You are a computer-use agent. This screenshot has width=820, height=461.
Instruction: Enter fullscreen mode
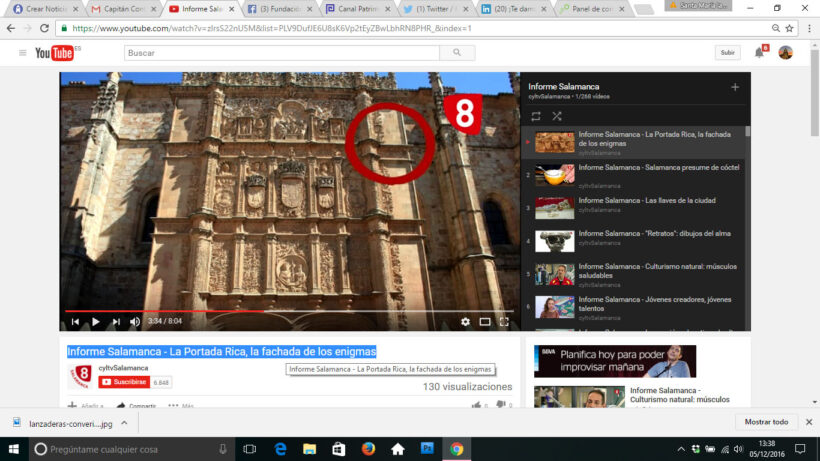(x=504, y=322)
